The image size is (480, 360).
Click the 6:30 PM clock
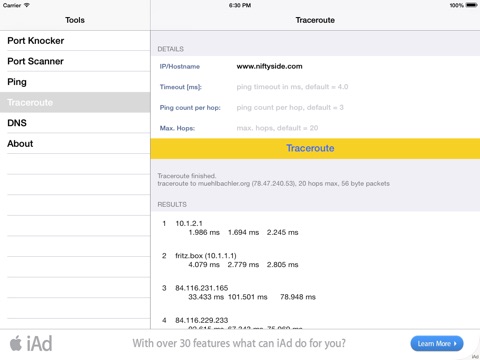click(240, 5)
